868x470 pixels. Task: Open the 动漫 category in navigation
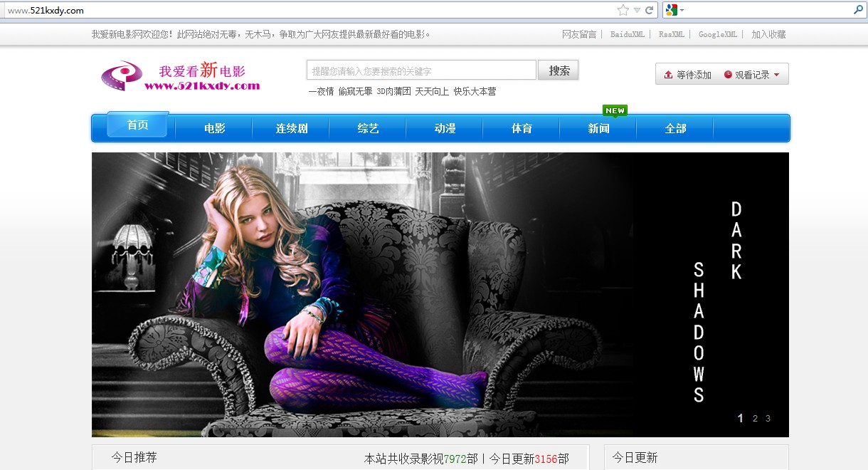pos(445,128)
